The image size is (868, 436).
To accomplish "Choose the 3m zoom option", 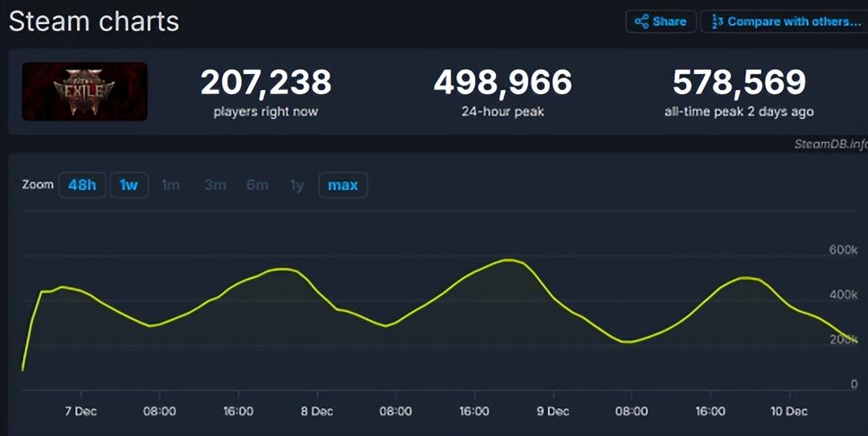I will pos(215,185).
